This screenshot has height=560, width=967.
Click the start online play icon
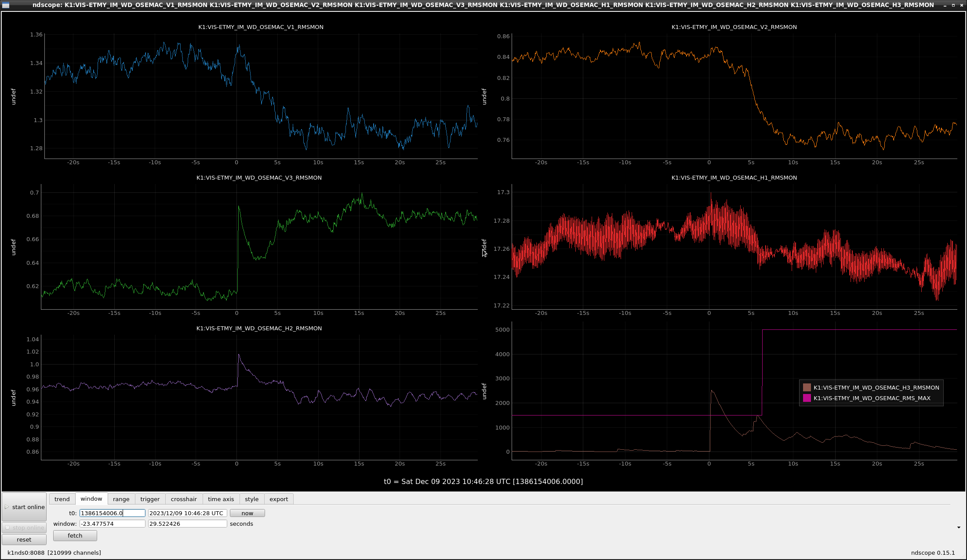point(7,507)
